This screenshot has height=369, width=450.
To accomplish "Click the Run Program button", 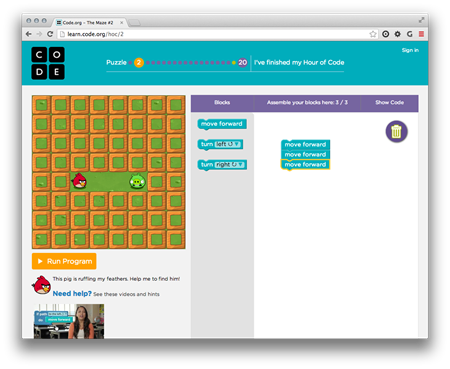I will coord(64,261).
